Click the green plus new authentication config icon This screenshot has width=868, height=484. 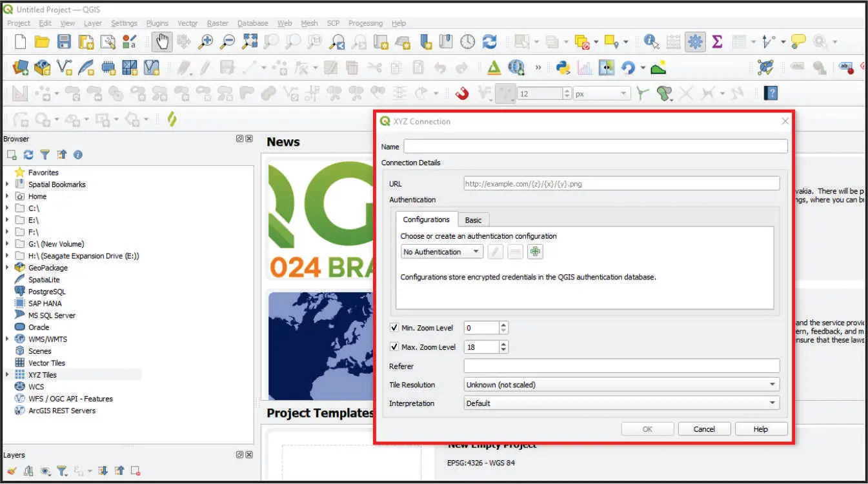(x=535, y=252)
